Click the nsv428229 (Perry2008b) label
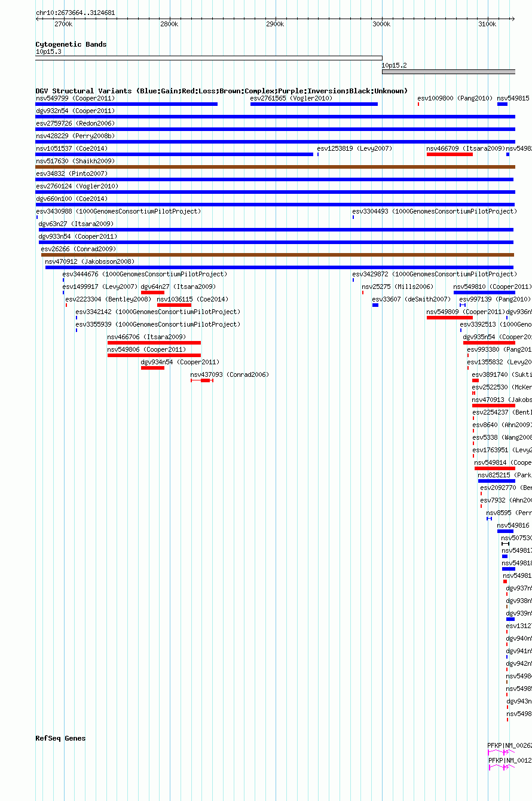 point(75,136)
